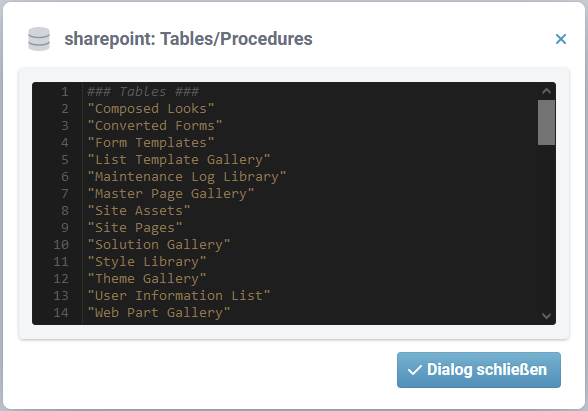Click the "Master Page Gallery" entry
The image size is (588, 411).
pyautogui.click(x=171, y=194)
